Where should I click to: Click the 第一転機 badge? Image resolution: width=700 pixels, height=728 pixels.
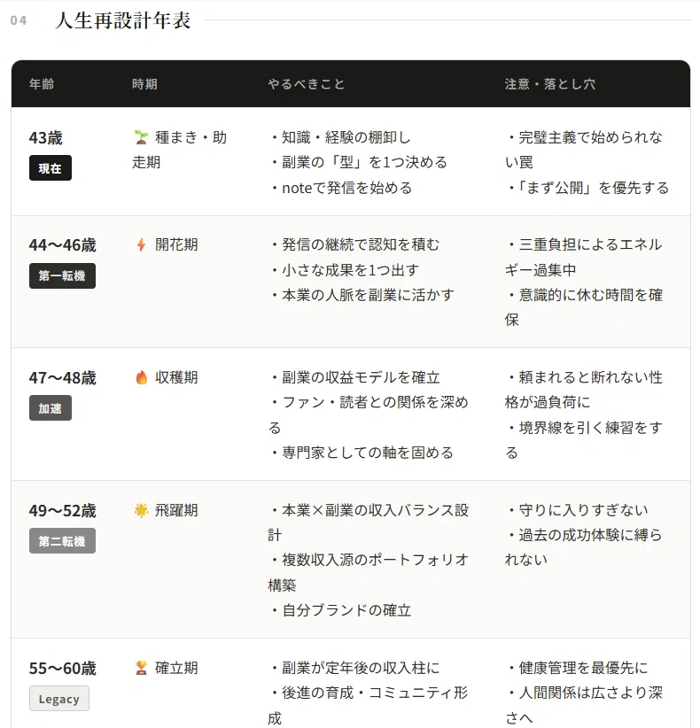click(x=62, y=275)
